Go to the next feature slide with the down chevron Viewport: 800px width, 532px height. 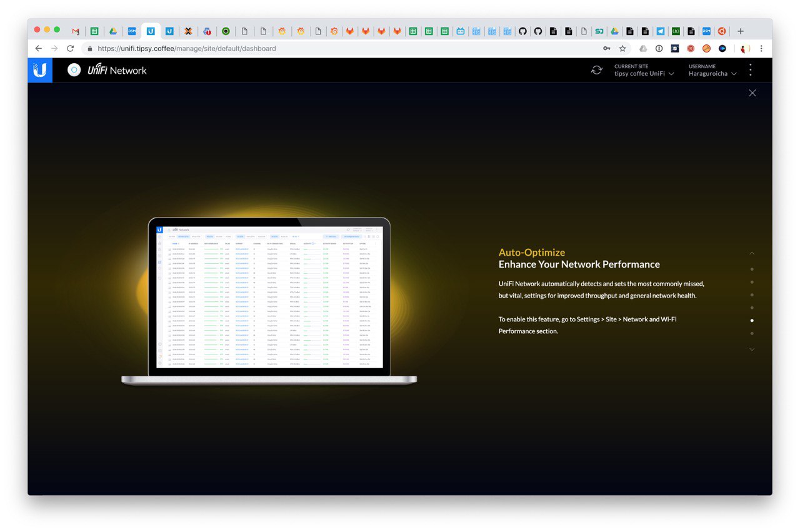tap(752, 349)
